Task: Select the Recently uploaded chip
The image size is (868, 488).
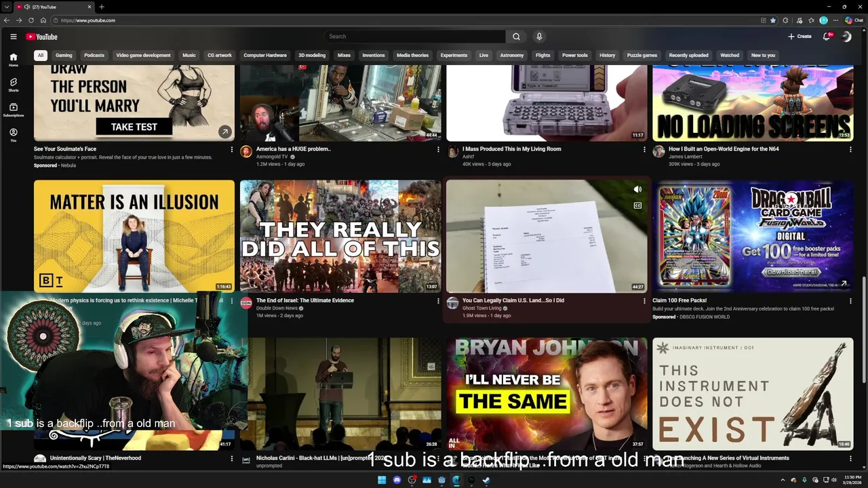Action: pyautogui.click(x=688, y=56)
